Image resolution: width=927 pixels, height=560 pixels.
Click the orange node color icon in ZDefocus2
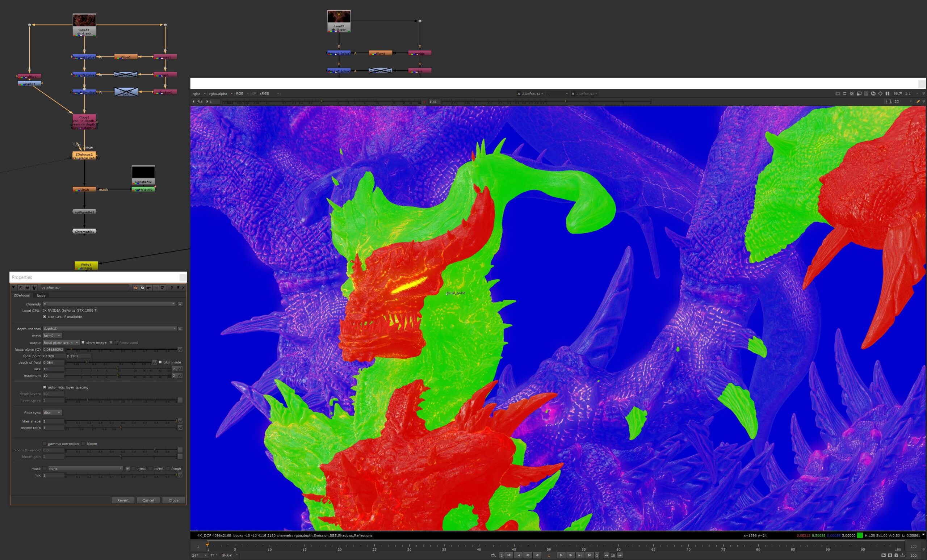coord(135,288)
